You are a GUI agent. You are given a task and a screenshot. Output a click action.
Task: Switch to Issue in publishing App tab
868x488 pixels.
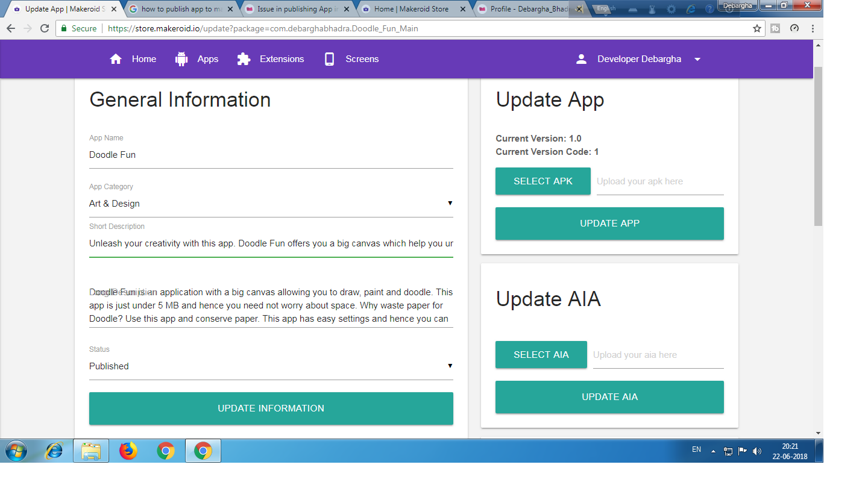[294, 9]
